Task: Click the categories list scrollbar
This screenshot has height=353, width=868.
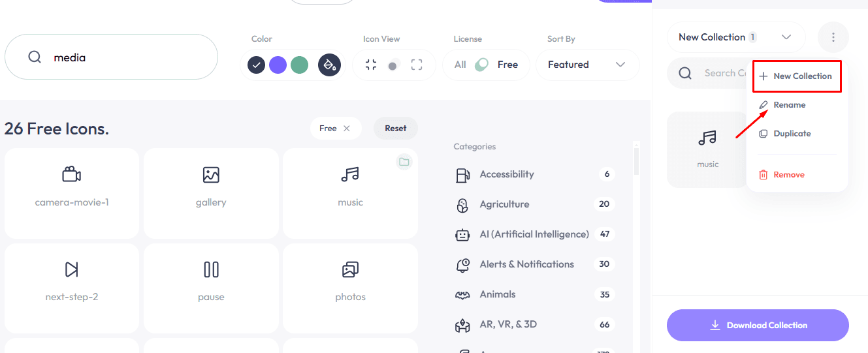Action: coord(636,161)
